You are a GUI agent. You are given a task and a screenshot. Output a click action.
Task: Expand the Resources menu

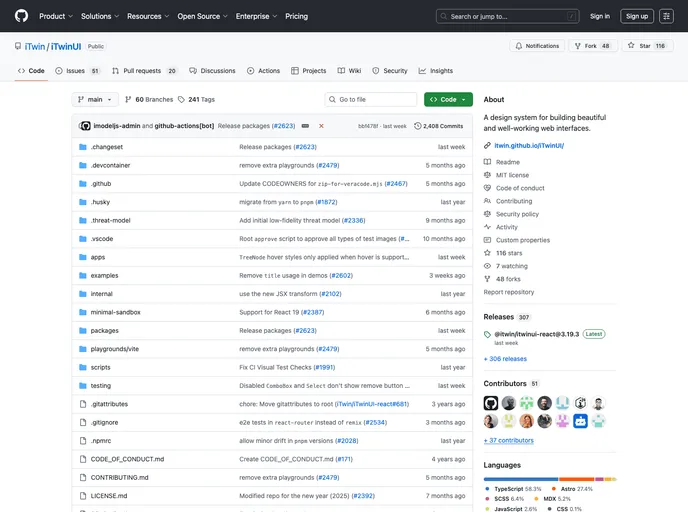(148, 16)
